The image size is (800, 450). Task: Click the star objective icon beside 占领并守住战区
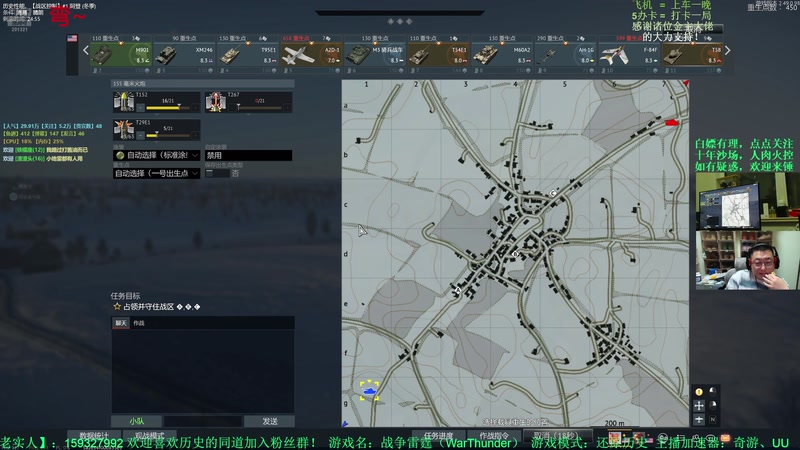click(117, 307)
